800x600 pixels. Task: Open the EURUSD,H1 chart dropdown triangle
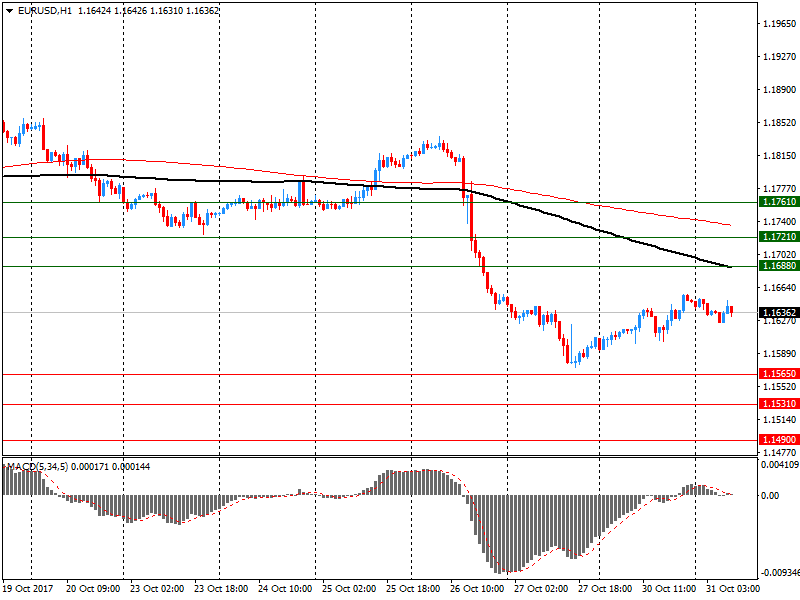click(x=9, y=11)
